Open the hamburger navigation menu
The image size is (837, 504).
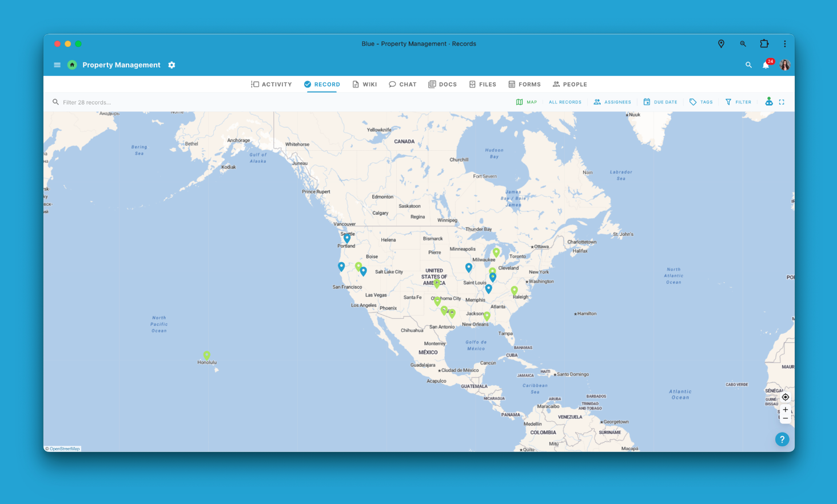[57, 65]
